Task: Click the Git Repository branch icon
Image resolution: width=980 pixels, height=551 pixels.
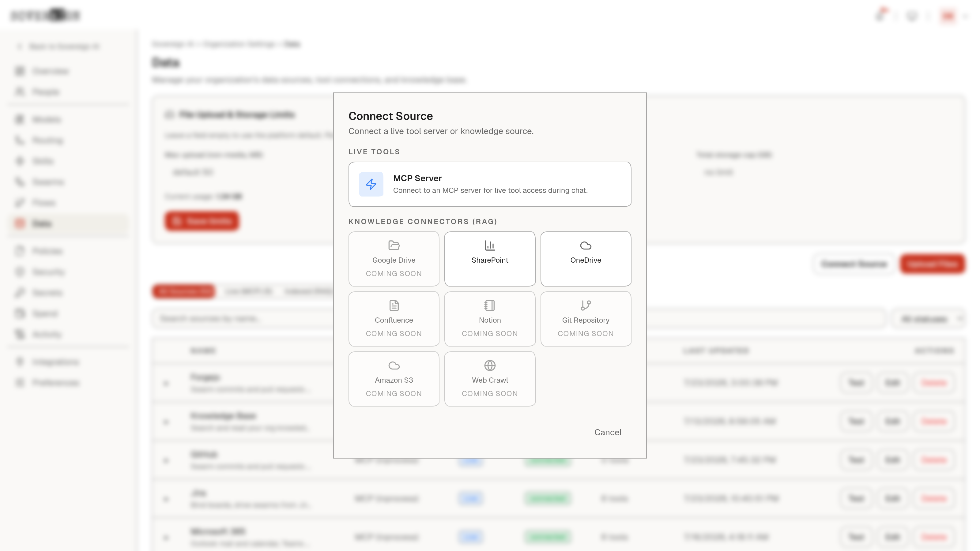Action: (586, 305)
